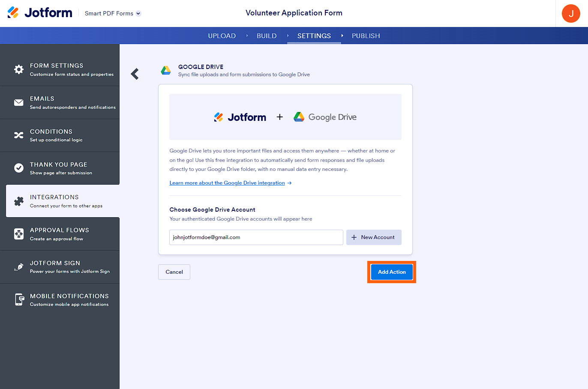
Task: Click the Jotform logo
Action: tap(39, 12)
